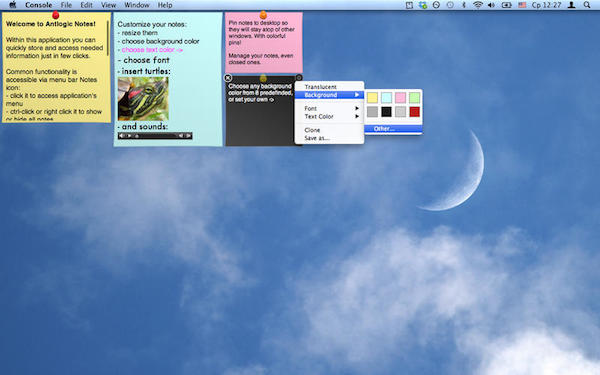Image resolution: width=600 pixels, height=375 pixels.
Task: Click the battery status icon
Action: click(x=506, y=5)
